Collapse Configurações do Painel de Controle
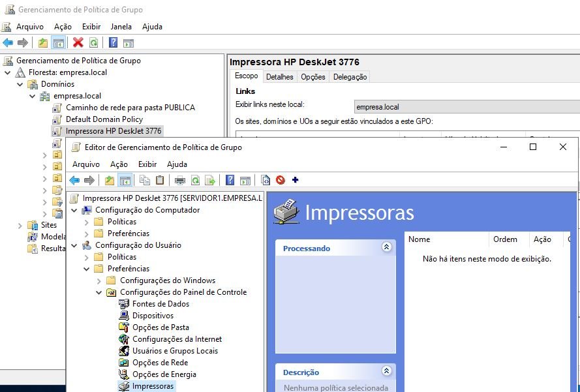The width and height of the screenshot is (580, 392). pyautogui.click(x=99, y=292)
